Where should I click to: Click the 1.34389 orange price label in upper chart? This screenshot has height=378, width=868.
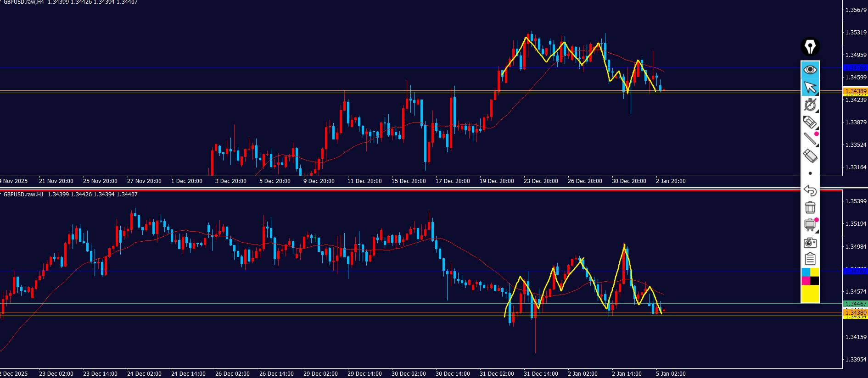click(x=856, y=91)
